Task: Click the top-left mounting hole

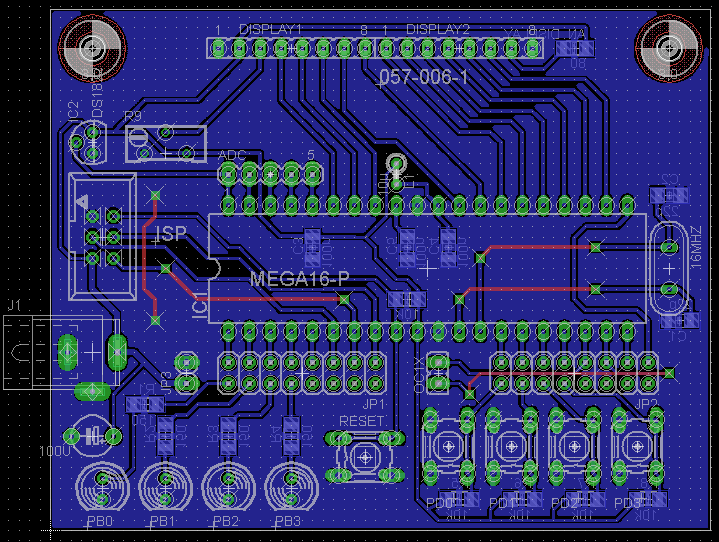Action: 92,48
